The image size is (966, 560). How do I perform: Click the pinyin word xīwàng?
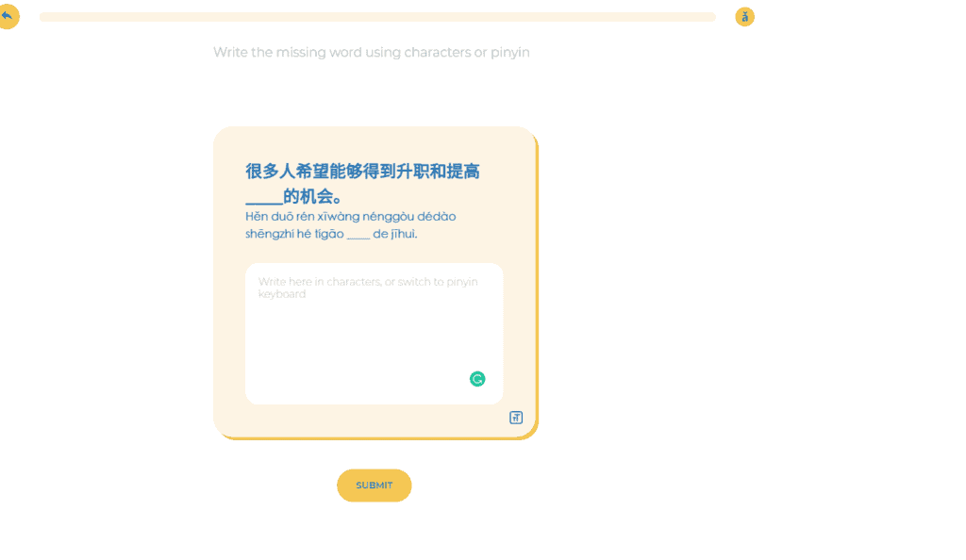click(339, 217)
